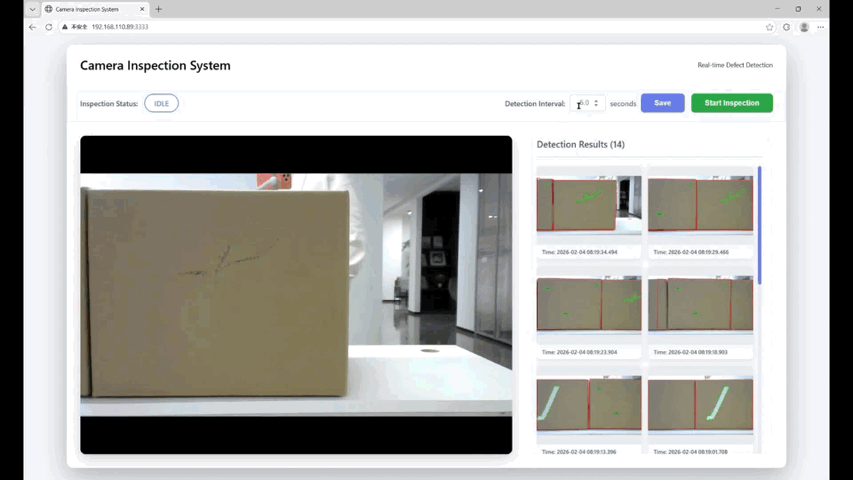Close the Camera Inspection System tab
The height and width of the screenshot is (480, 853).
tap(142, 9)
